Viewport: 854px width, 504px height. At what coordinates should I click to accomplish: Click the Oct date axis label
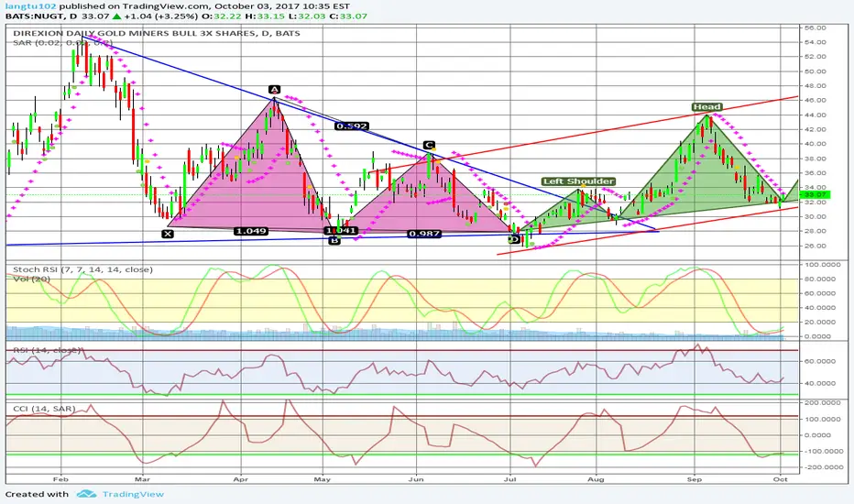tap(781, 479)
